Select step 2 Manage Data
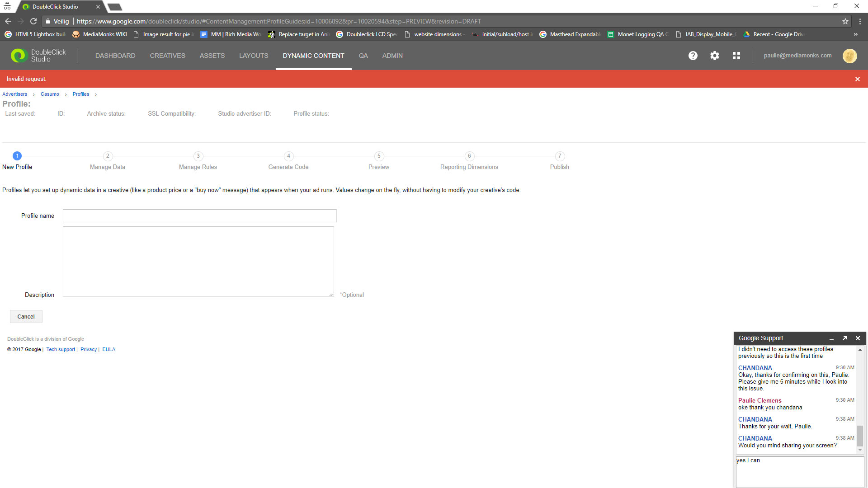Viewport: 868px width, 488px height. pos(108,161)
